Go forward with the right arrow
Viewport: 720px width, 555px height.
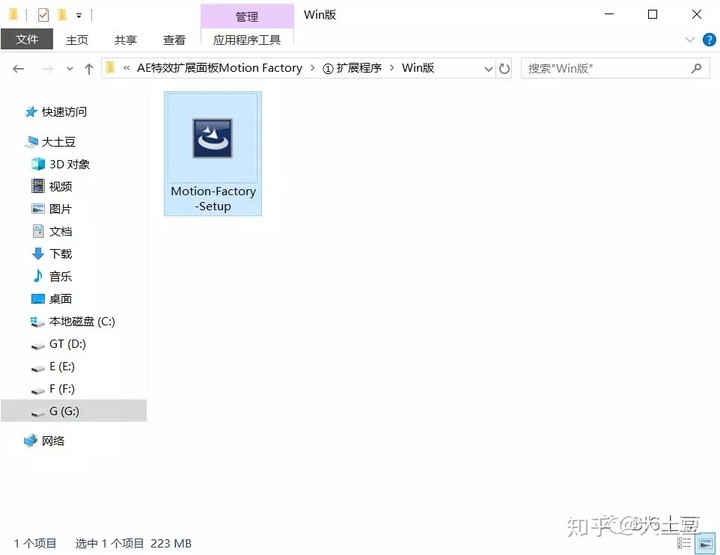tap(47, 69)
